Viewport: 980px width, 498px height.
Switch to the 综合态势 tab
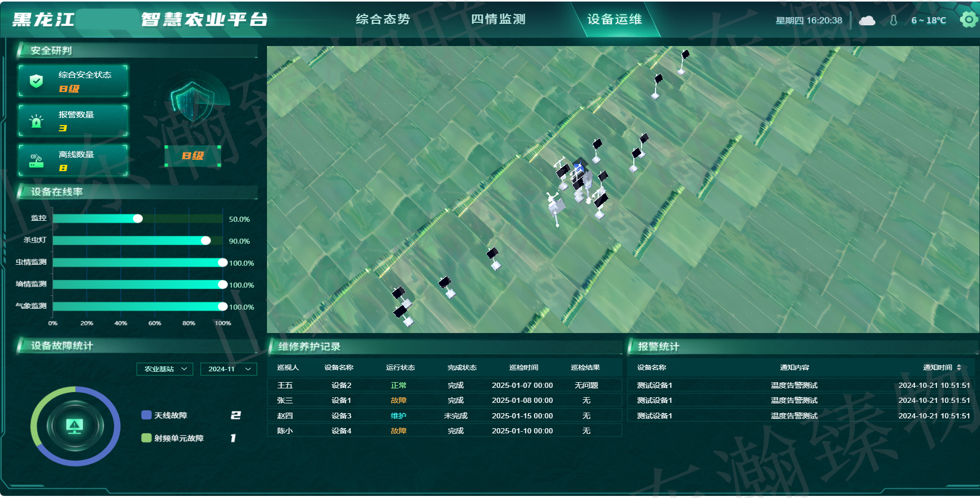[383, 19]
